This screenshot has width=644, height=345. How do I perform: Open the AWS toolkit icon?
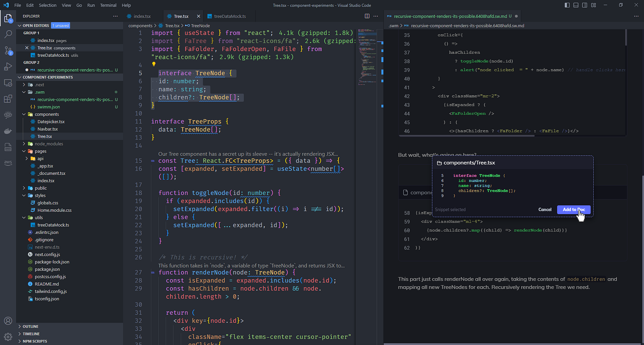(x=8, y=163)
